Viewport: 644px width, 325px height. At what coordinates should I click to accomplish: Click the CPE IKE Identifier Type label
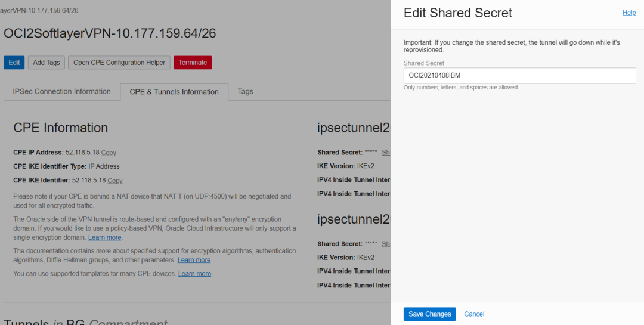coord(50,166)
